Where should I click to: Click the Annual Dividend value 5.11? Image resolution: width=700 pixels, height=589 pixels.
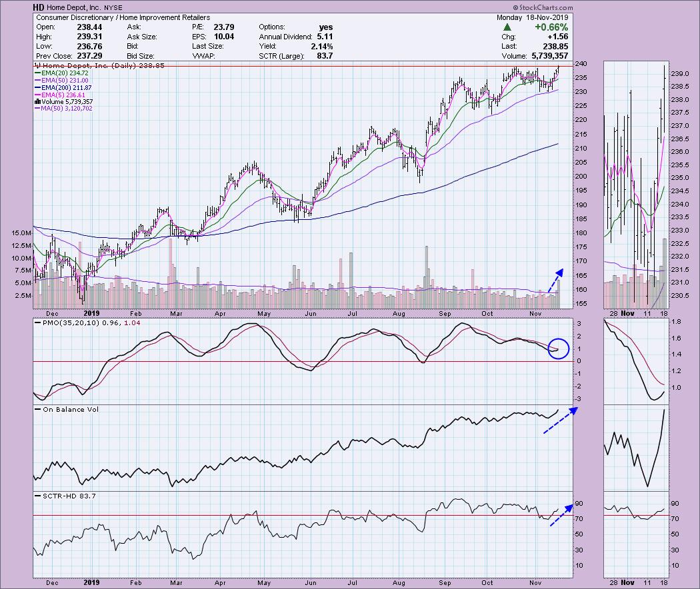click(x=325, y=37)
